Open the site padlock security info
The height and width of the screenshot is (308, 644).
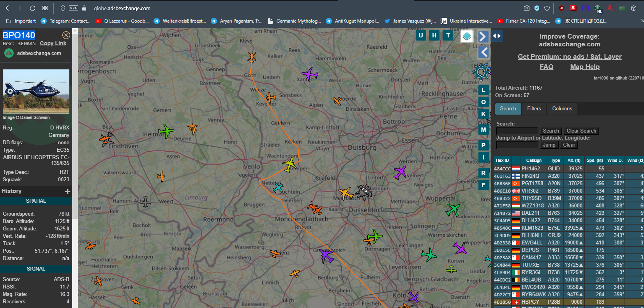84,8
